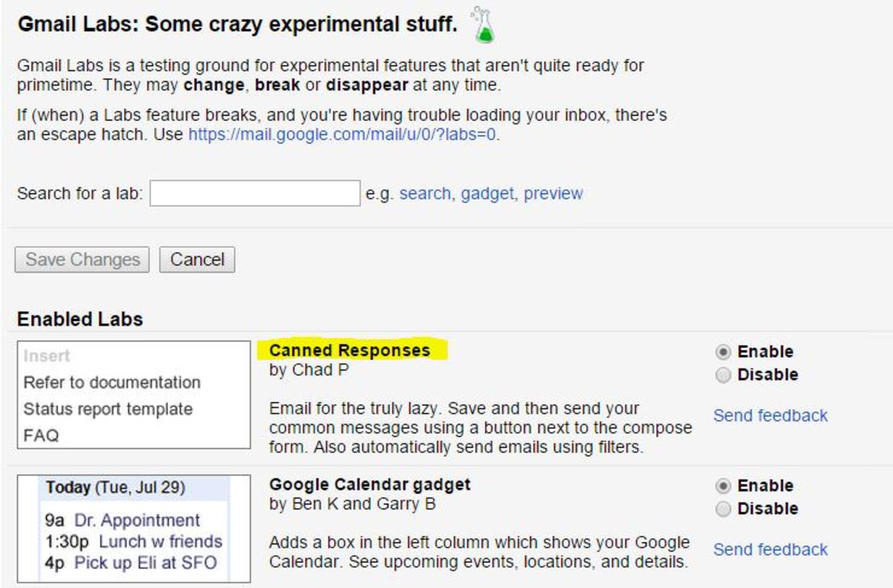Click the Google Calendar gadget preview thumbnail

134,529
